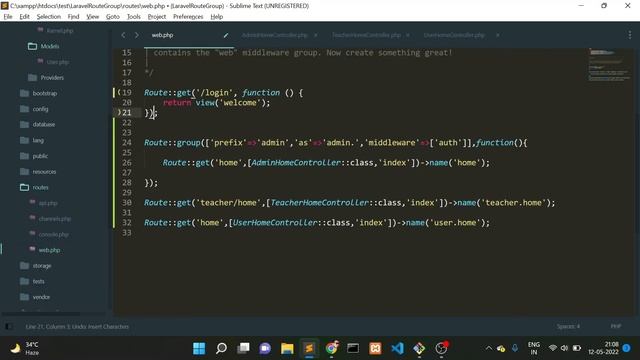The width and height of the screenshot is (640, 360).
Task: Expand the tests folder
Action: coord(32,281)
